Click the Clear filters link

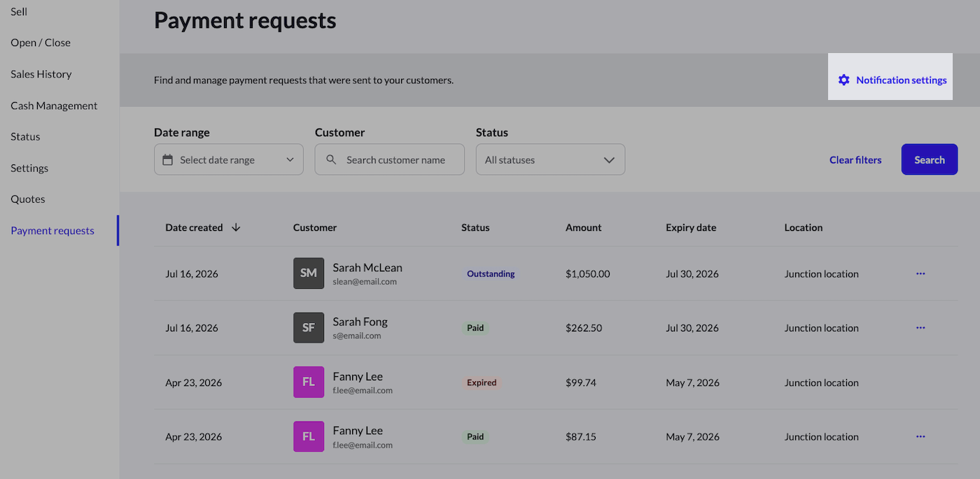tap(855, 160)
